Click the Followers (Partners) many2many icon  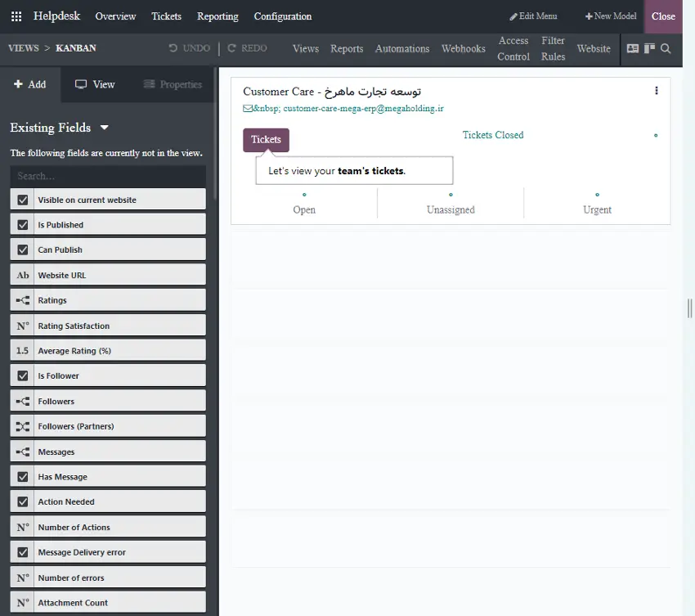pos(23,426)
